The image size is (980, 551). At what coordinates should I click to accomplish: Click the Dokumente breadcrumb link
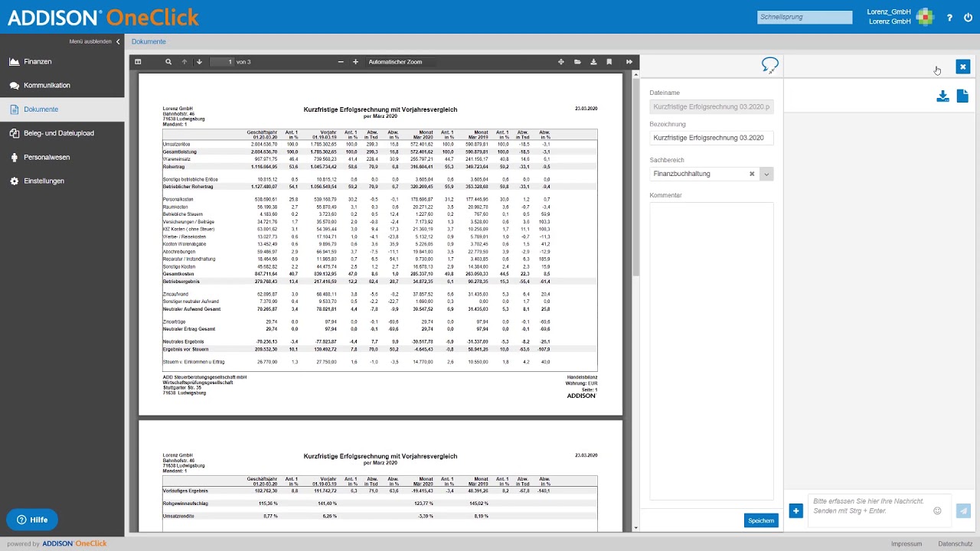[x=149, y=41]
